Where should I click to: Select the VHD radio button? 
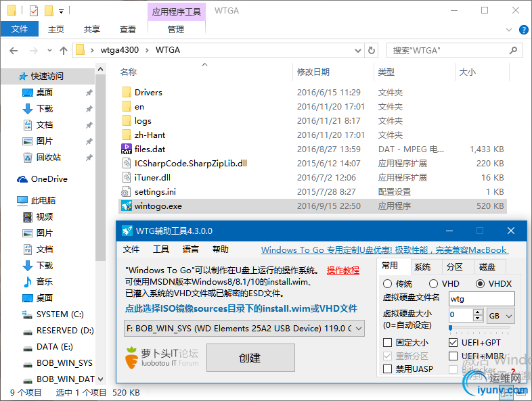click(433, 284)
